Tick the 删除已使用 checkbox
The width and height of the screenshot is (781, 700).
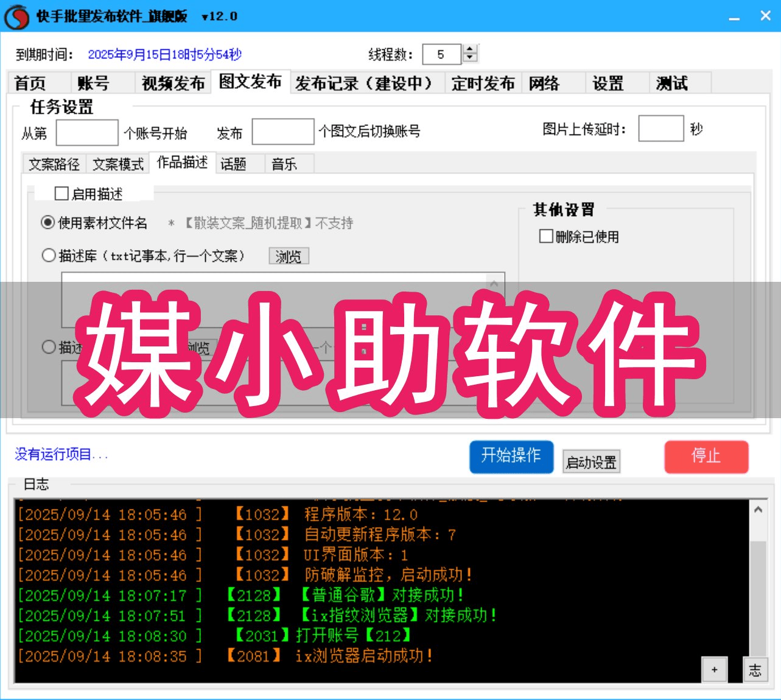click(x=546, y=236)
